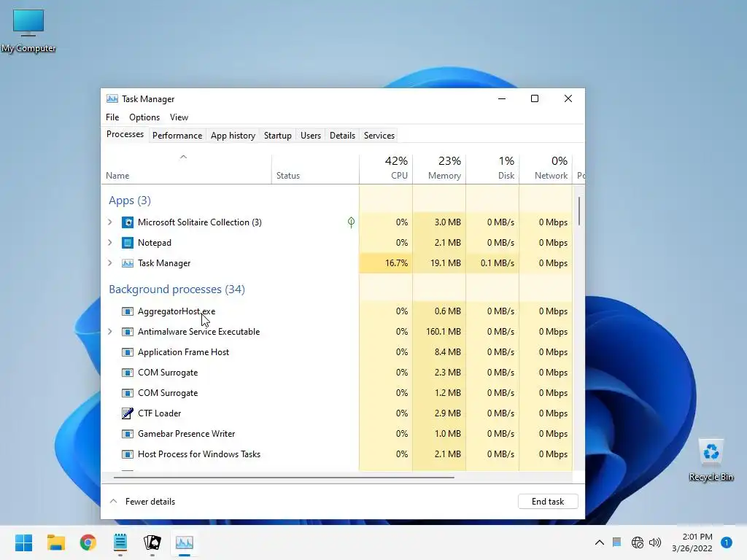Viewport: 747px width, 560px height.
Task: Switch to the Services tab
Action: [x=379, y=136]
